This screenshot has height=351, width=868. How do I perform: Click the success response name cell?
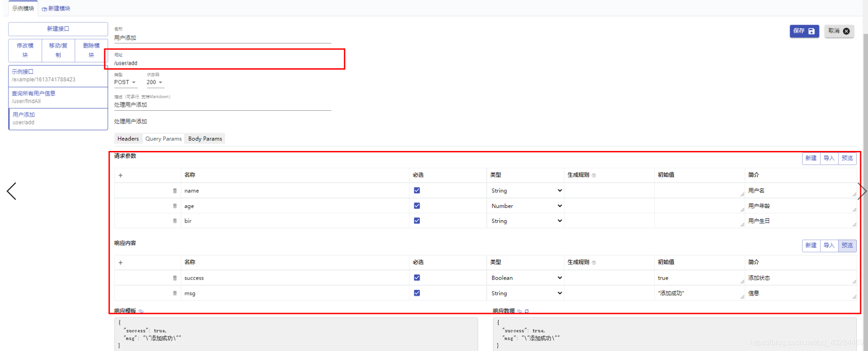295,278
